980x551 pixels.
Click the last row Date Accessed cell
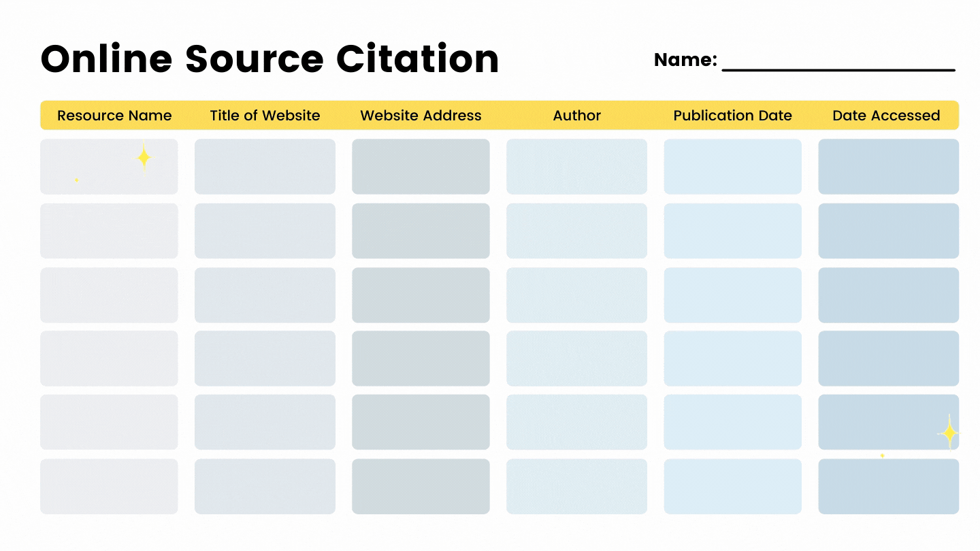point(888,486)
